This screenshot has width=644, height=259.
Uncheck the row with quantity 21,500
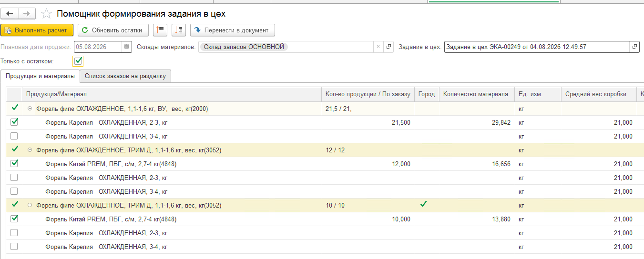pyautogui.click(x=14, y=122)
